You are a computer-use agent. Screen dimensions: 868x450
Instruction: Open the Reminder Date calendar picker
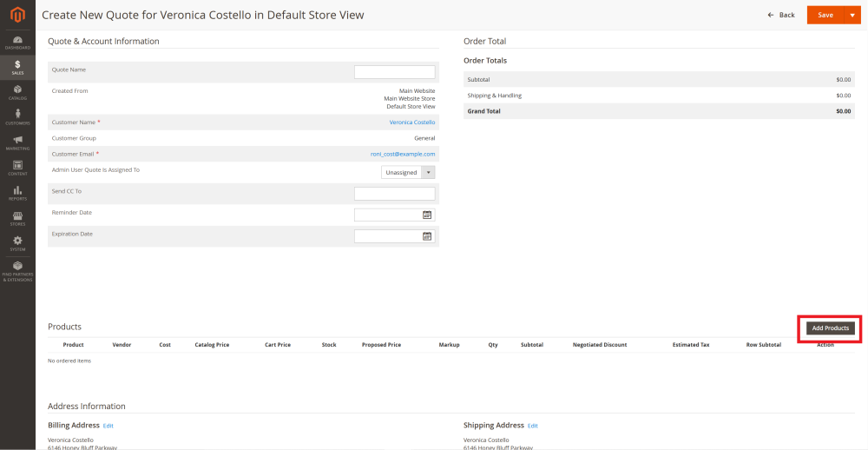click(x=427, y=215)
